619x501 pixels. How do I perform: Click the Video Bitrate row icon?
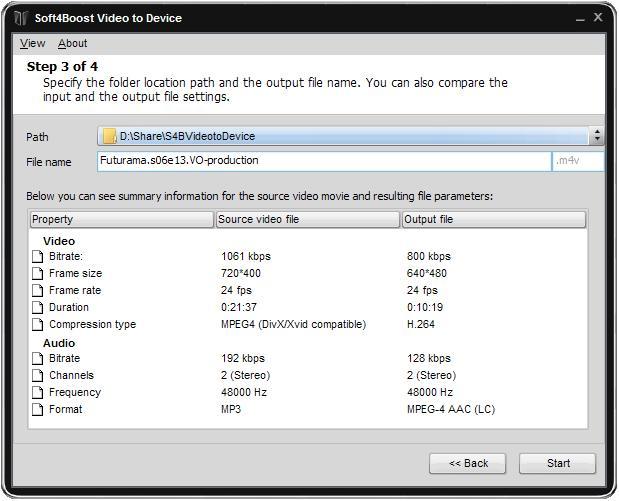[38, 257]
